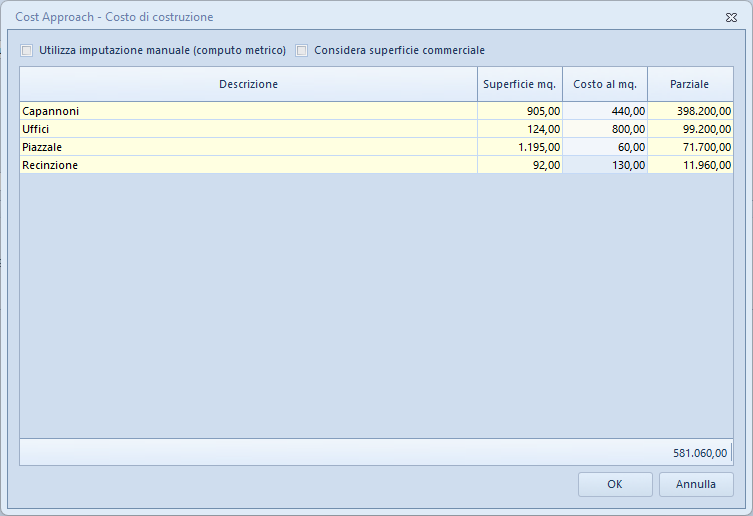Screen dimensions: 753x516
Task: Edit Capannoni cost 440,00 cell
Action: [x=605, y=111]
